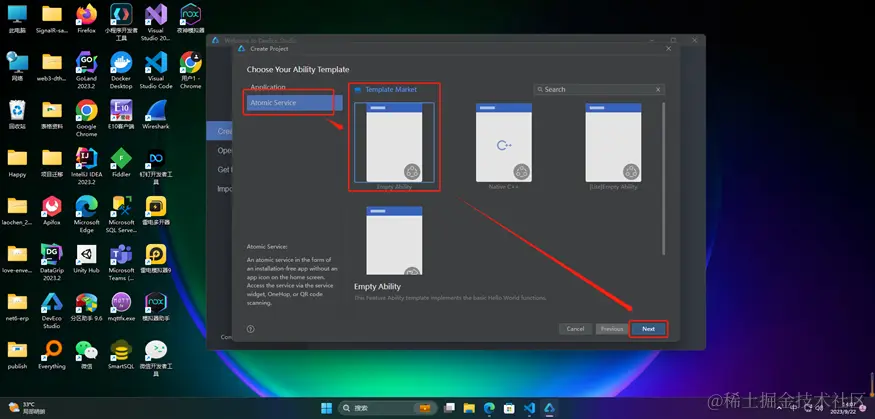Viewport: 875px width, 419px height.
Task: Open the DevEco Studio desktop shortcut
Action: [52, 310]
